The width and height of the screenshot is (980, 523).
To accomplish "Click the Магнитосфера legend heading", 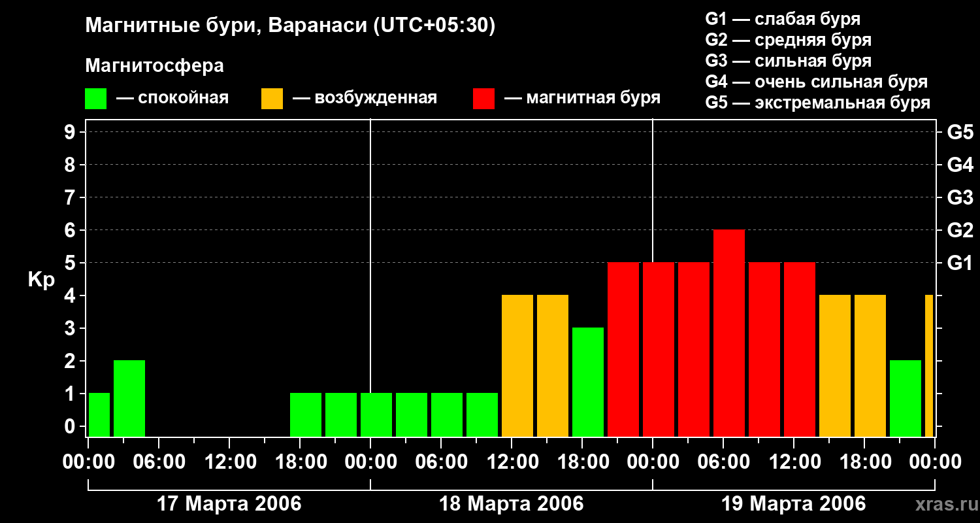I will pyautogui.click(x=154, y=66).
